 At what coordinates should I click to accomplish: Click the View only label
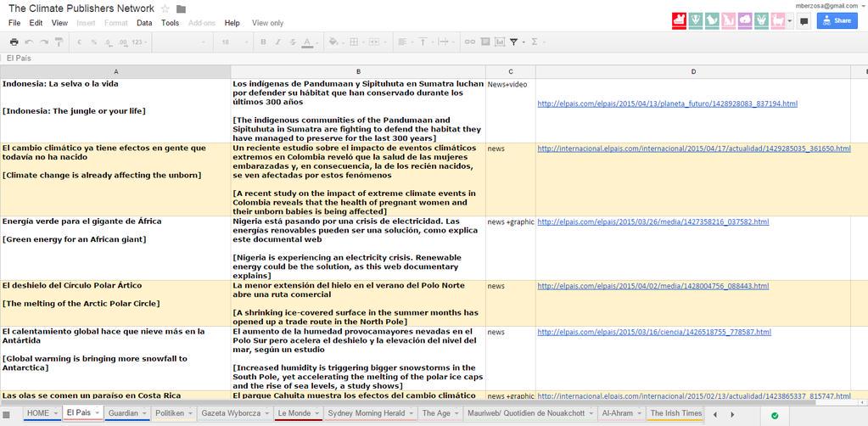[x=267, y=23]
